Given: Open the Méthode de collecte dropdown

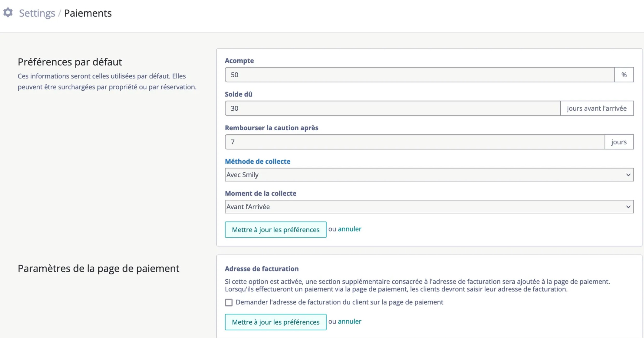Looking at the screenshot, I should point(429,175).
